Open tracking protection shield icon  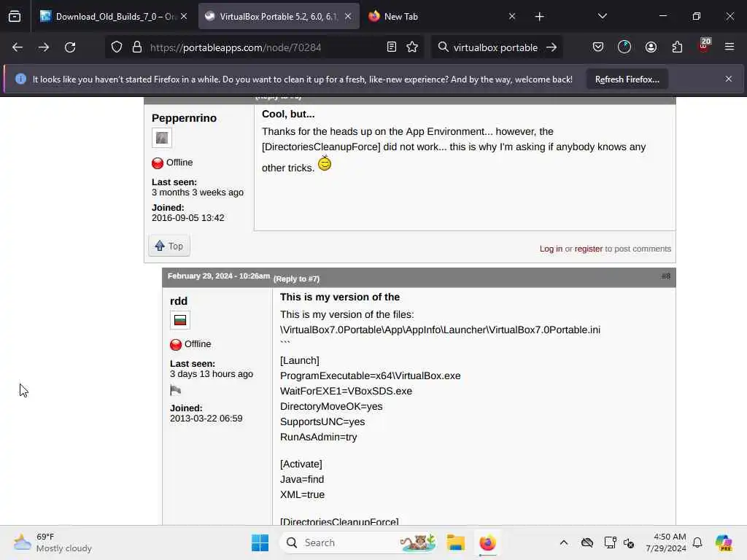[x=117, y=47]
